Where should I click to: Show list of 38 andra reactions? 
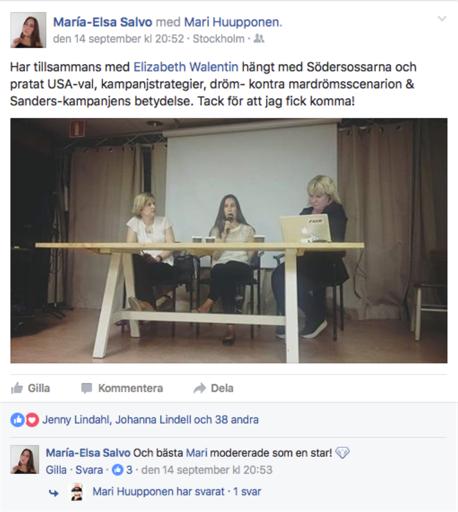[237, 420]
